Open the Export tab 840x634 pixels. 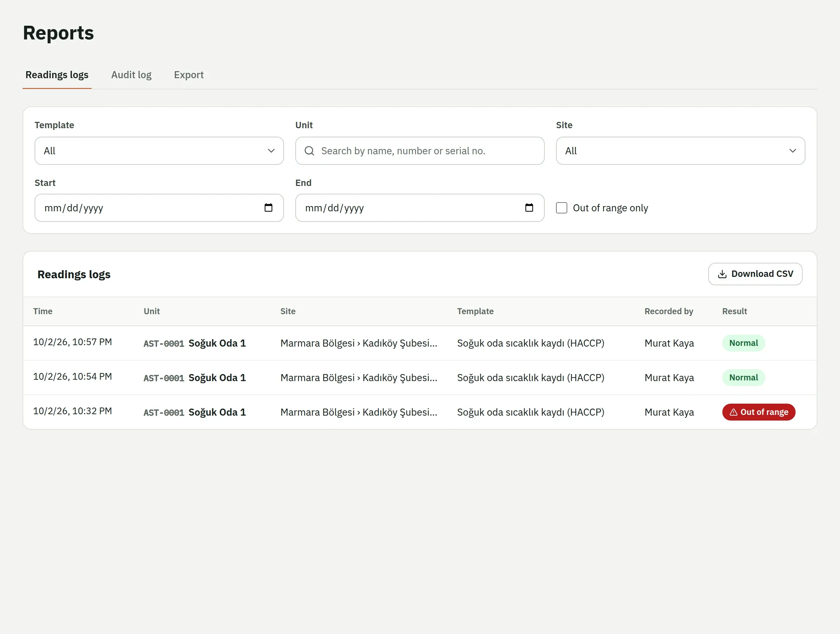click(x=189, y=75)
